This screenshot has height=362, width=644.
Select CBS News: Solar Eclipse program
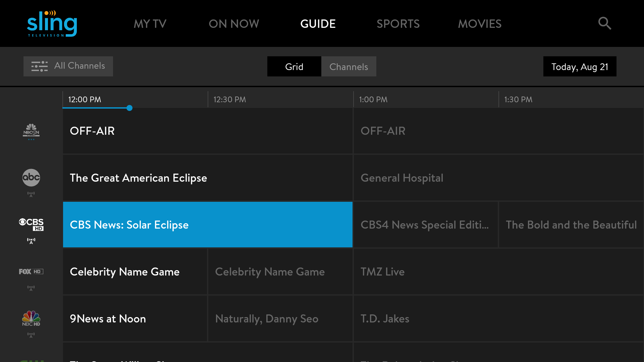pyautogui.click(x=208, y=225)
